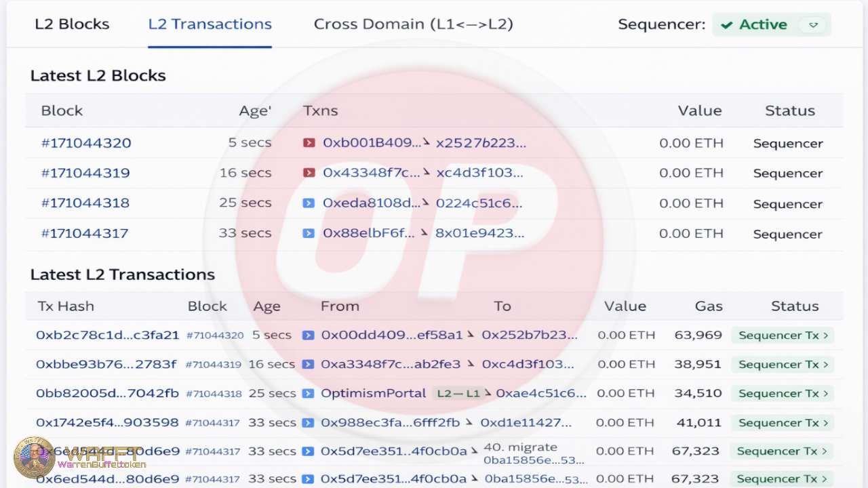
Task: Click the blue icon before 0xeda8108d hash
Action: tap(309, 203)
